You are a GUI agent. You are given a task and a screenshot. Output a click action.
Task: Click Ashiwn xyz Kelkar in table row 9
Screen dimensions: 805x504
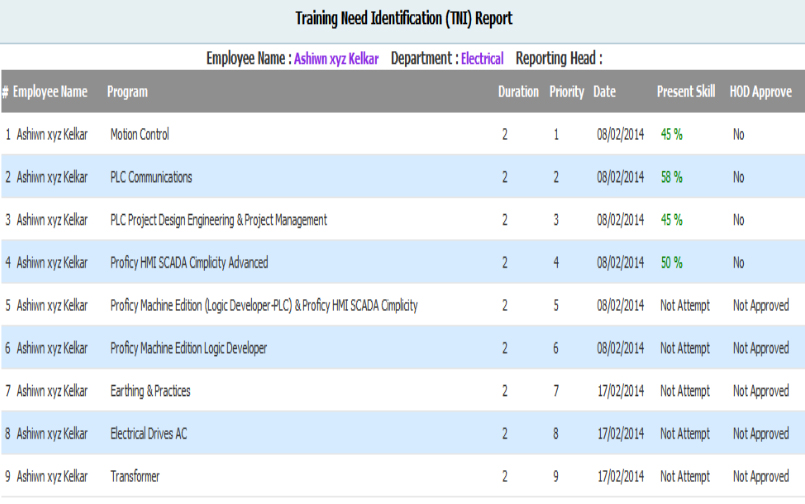tap(52, 476)
